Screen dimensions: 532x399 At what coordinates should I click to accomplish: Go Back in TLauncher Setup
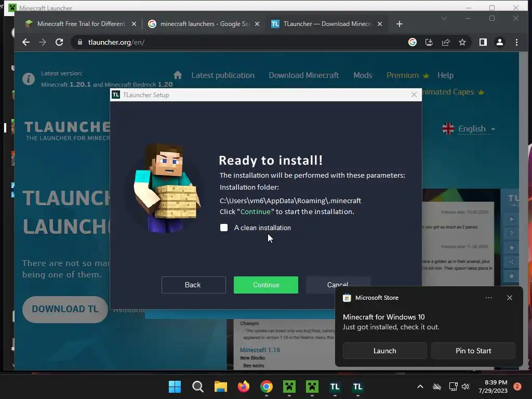193,285
